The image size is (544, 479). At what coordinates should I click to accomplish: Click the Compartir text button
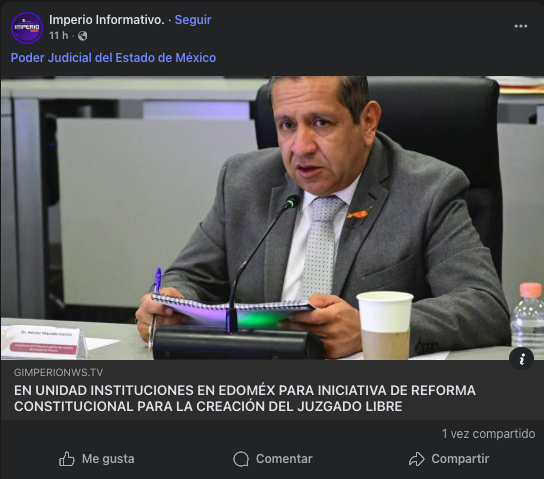460,459
